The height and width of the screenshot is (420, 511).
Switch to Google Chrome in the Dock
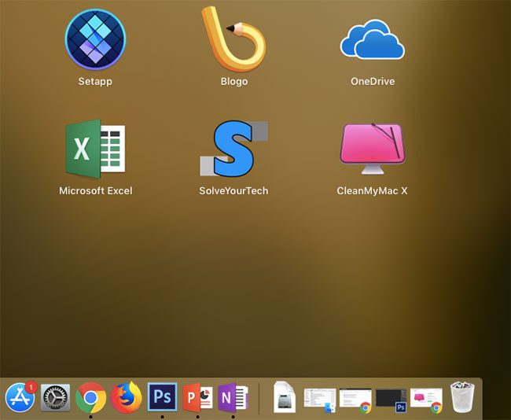(x=91, y=399)
